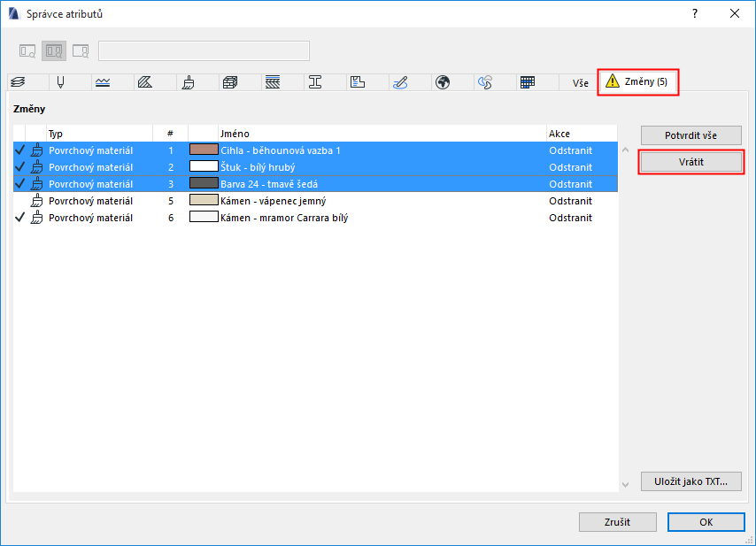Select row Barva 24 - tmavě šedá

click(x=315, y=184)
